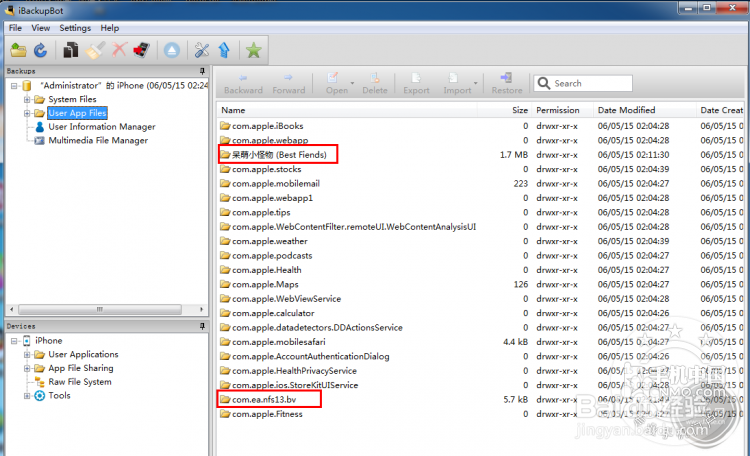Select the com.apple.Health folder
This screenshot has width=750, height=456.
pos(266,270)
